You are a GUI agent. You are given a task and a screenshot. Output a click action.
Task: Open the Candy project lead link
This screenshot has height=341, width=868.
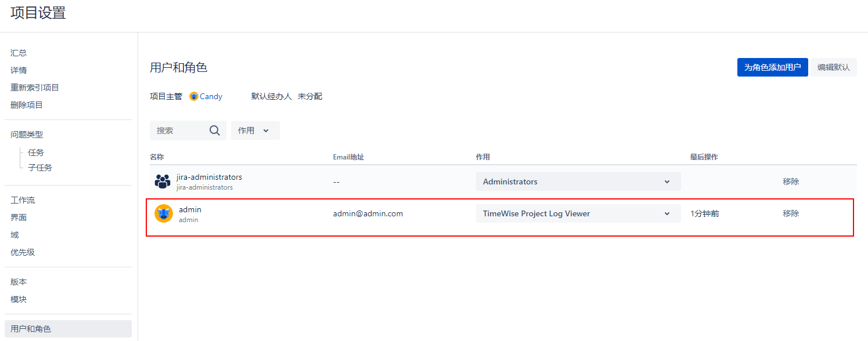click(x=211, y=96)
